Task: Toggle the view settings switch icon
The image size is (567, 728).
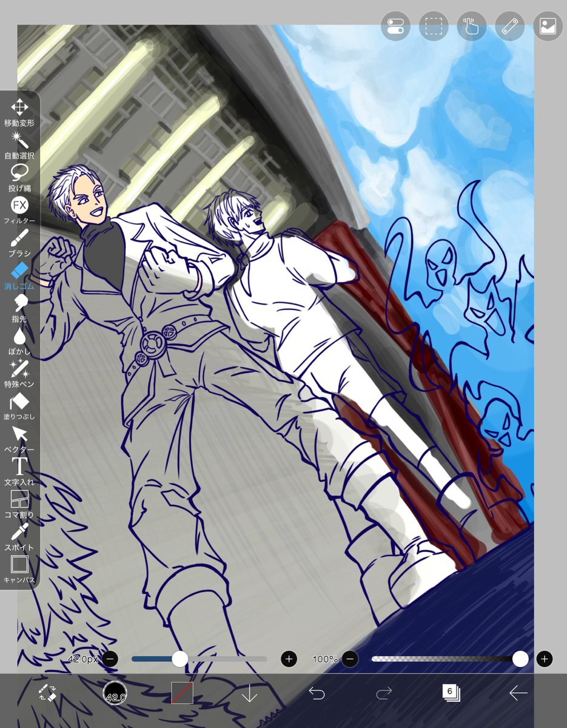Action: point(395,27)
